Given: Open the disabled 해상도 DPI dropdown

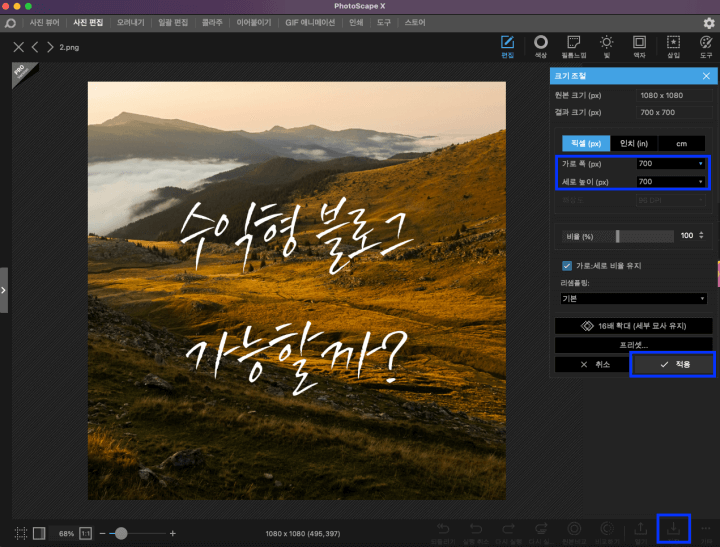Looking at the screenshot, I should click(670, 200).
